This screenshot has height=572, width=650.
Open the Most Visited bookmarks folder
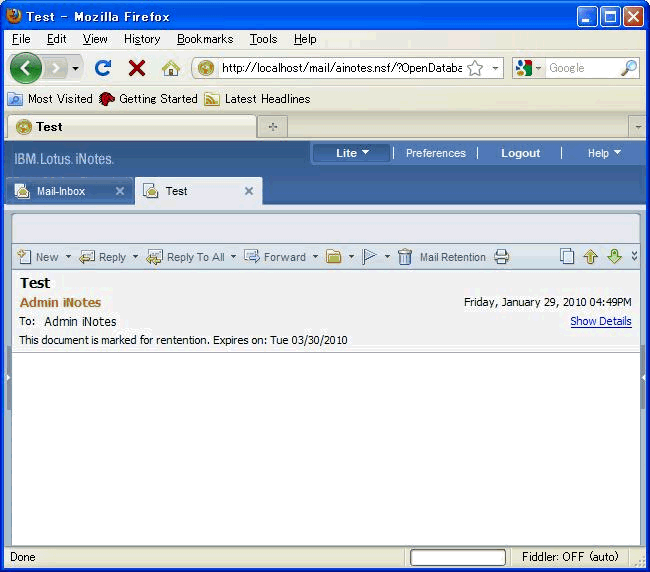pos(50,99)
